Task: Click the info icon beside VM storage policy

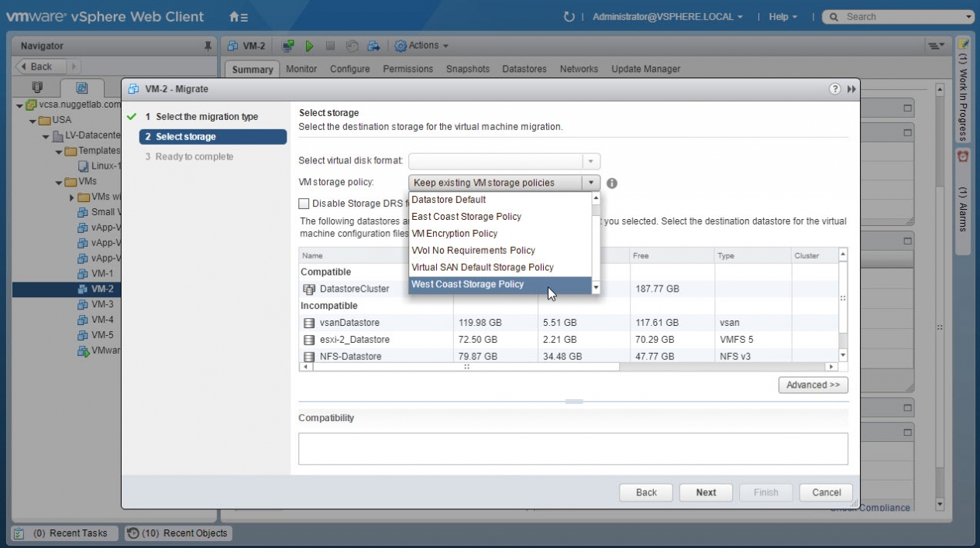Action: [x=612, y=183]
